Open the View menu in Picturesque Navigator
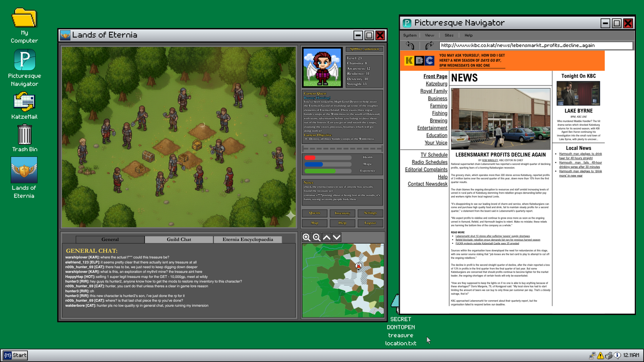This screenshot has width=644, height=362. coord(429,35)
